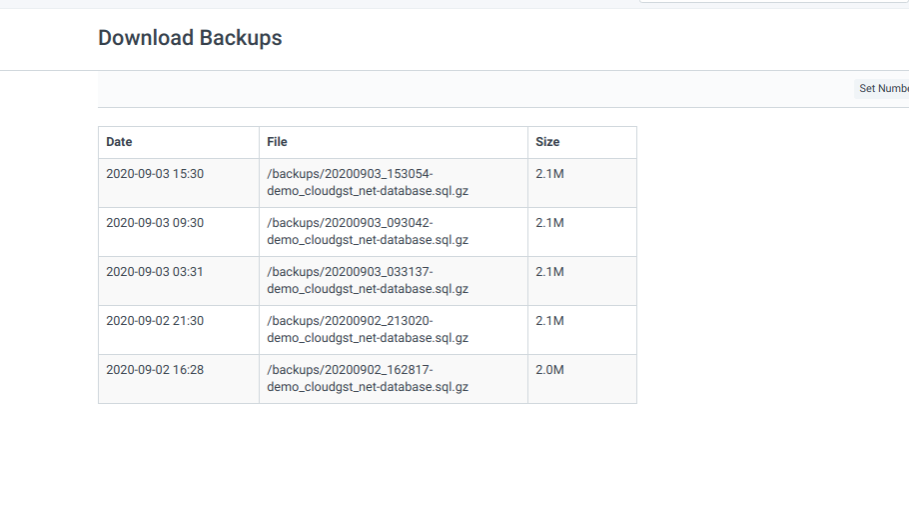Click the 2.0M size cell
The image size is (909, 511).
tap(550, 370)
